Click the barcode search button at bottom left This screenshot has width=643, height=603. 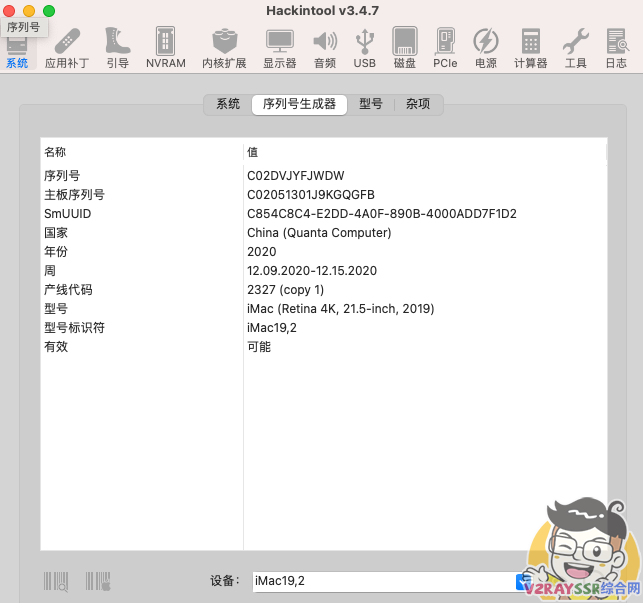[x=56, y=581]
